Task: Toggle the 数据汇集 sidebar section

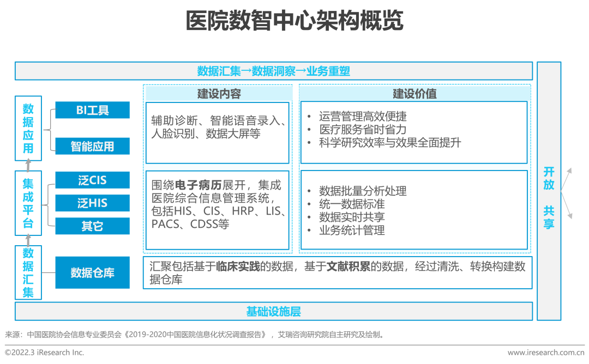Action: 28,272
